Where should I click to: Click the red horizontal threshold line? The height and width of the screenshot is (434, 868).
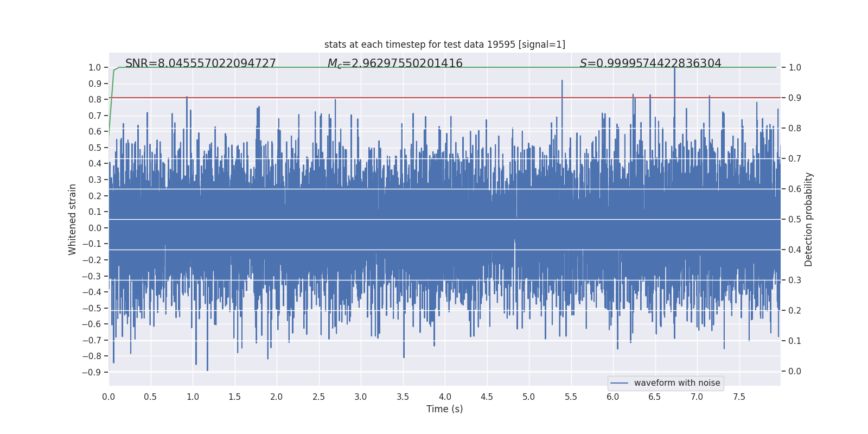pyautogui.click(x=445, y=98)
